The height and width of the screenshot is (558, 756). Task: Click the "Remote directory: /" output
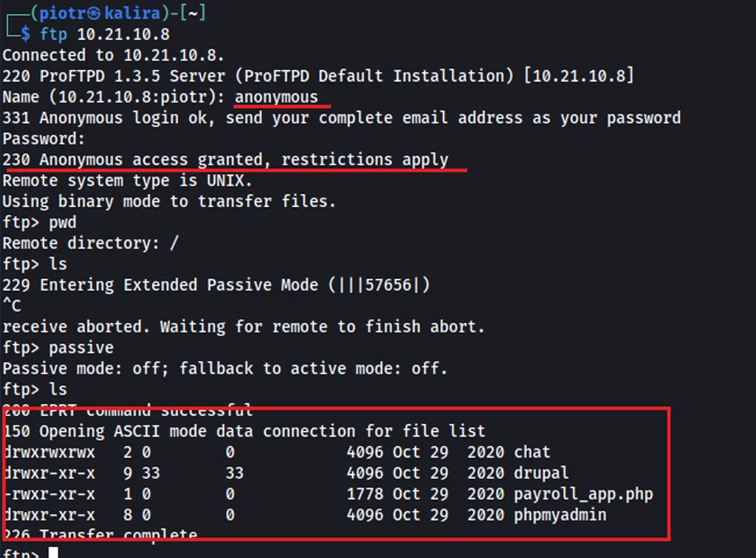[x=90, y=243]
